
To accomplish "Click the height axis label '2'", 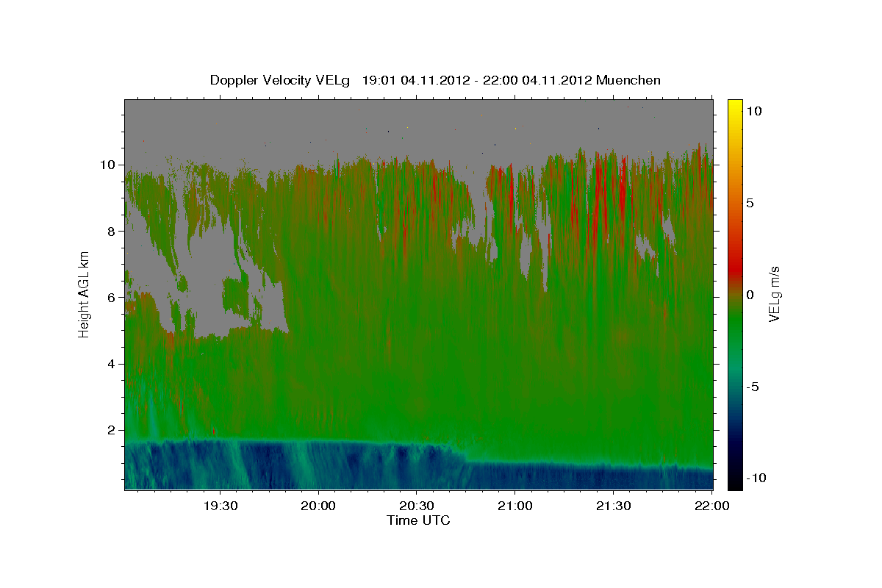I will tap(112, 430).
